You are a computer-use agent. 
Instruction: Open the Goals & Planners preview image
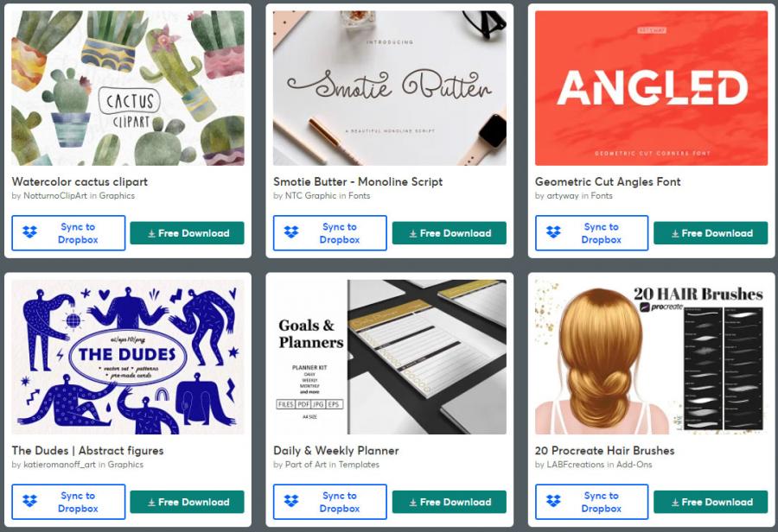tap(390, 357)
